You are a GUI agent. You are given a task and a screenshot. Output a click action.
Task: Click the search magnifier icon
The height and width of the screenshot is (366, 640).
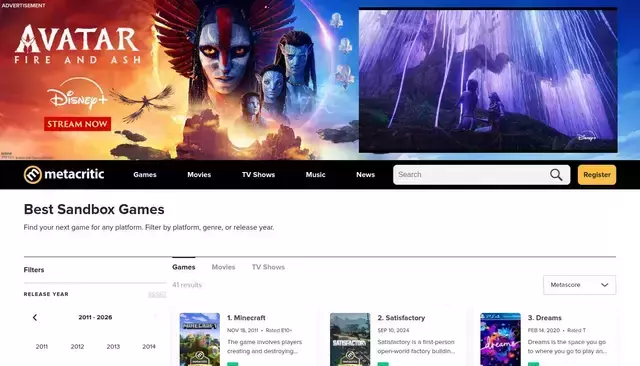pyautogui.click(x=556, y=175)
